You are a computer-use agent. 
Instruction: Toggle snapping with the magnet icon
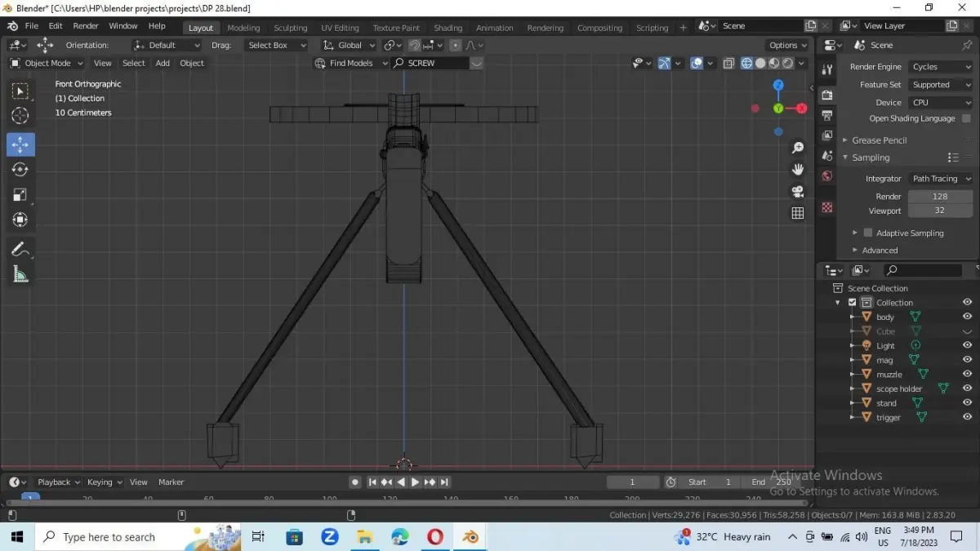tap(415, 45)
